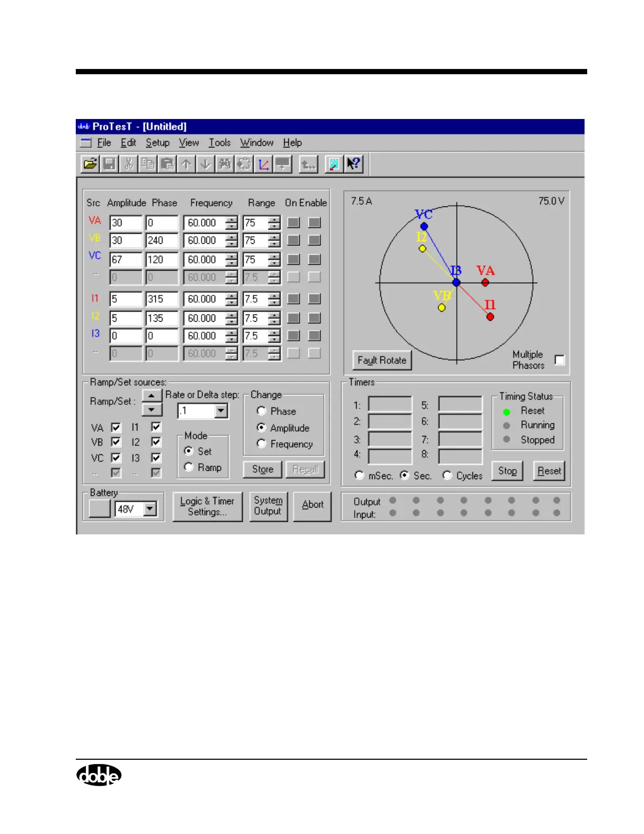Viewport: 644px width, 834px height.
Task: Click the Store button
Action: (x=263, y=469)
